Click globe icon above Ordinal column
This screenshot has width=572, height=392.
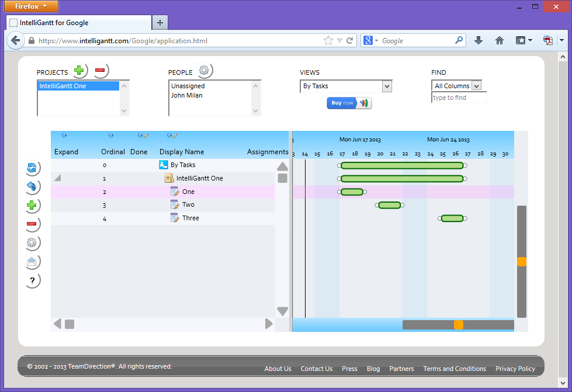click(111, 136)
